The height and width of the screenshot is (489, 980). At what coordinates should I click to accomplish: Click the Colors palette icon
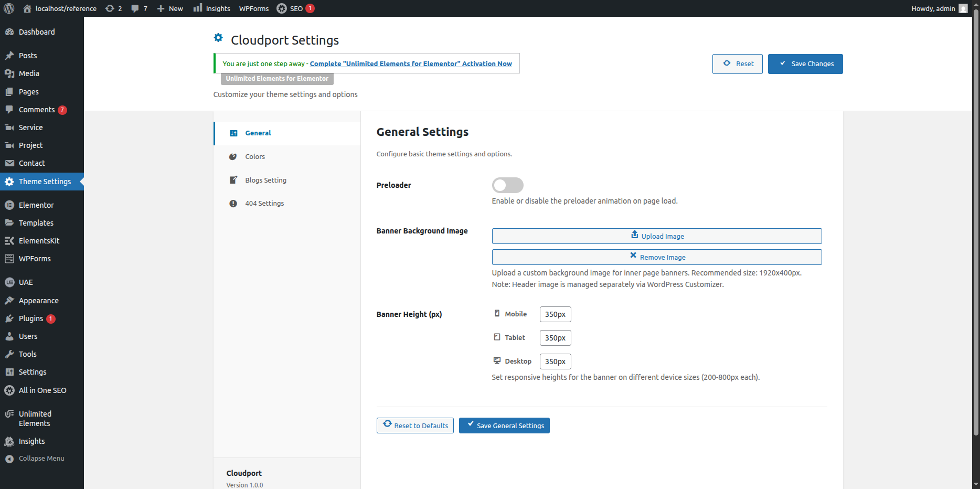coord(233,156)
